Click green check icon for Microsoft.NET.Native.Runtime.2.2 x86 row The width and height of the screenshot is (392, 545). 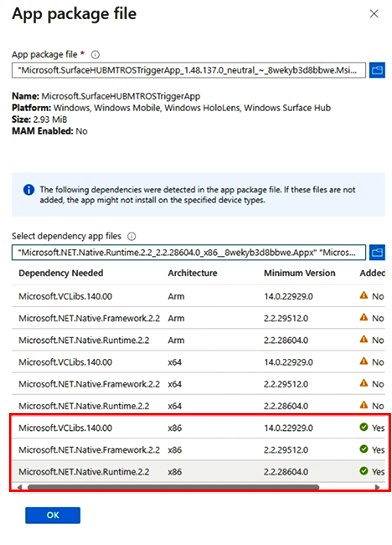point(364,471)
